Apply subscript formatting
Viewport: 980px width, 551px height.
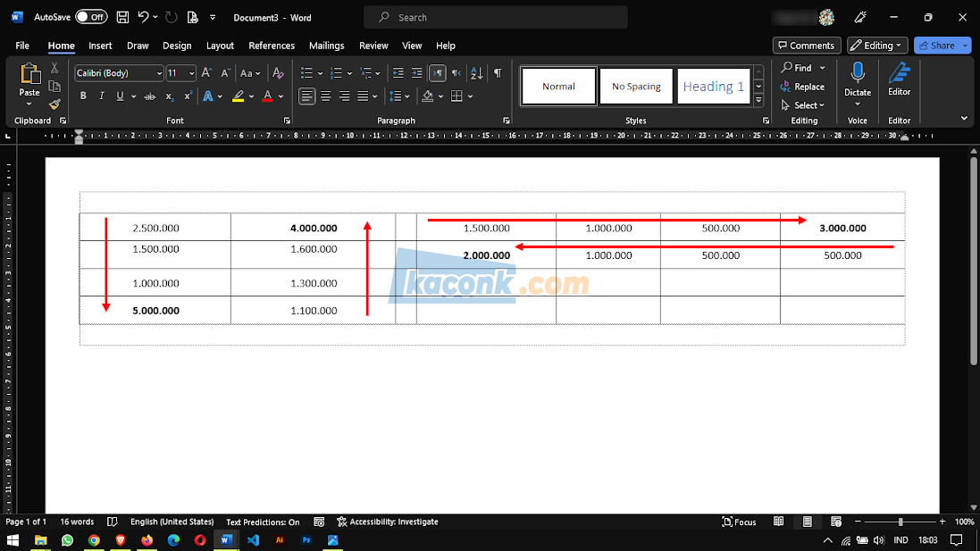[x=169, y=96]
